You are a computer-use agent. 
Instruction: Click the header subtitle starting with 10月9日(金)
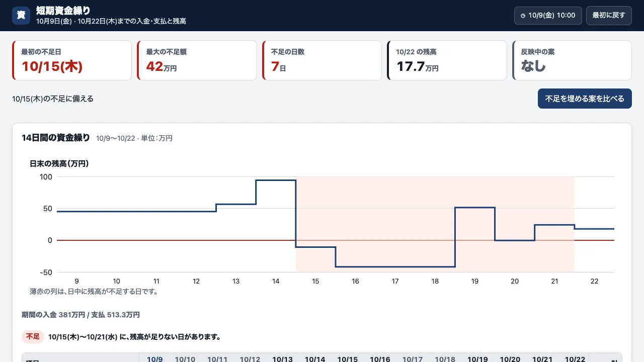(111, 21)
